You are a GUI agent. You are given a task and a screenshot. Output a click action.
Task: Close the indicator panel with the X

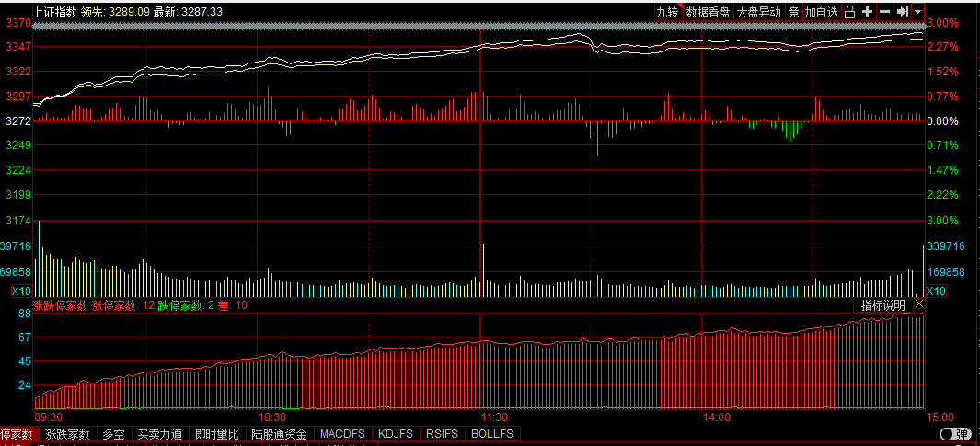pos(918,304)
